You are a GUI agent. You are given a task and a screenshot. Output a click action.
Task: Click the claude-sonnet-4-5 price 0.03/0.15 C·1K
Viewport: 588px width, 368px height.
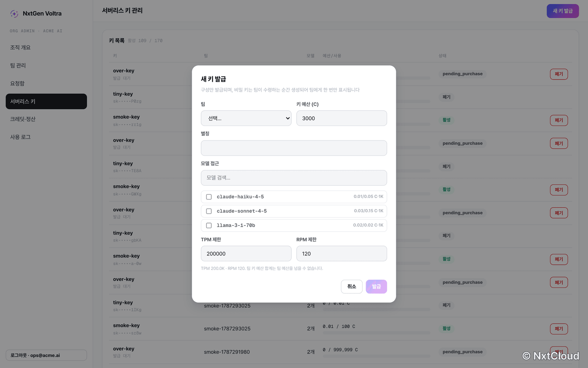pyautogui.click(x=368, y=211)
